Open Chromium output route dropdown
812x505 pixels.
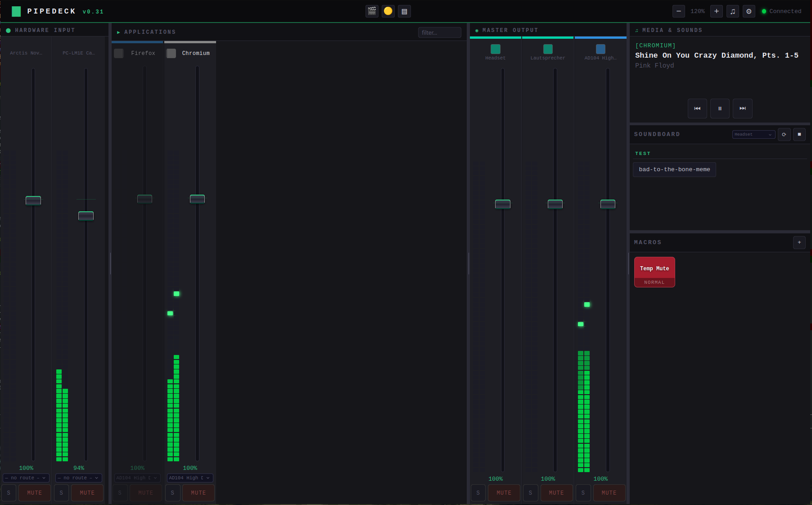point(190,478)
